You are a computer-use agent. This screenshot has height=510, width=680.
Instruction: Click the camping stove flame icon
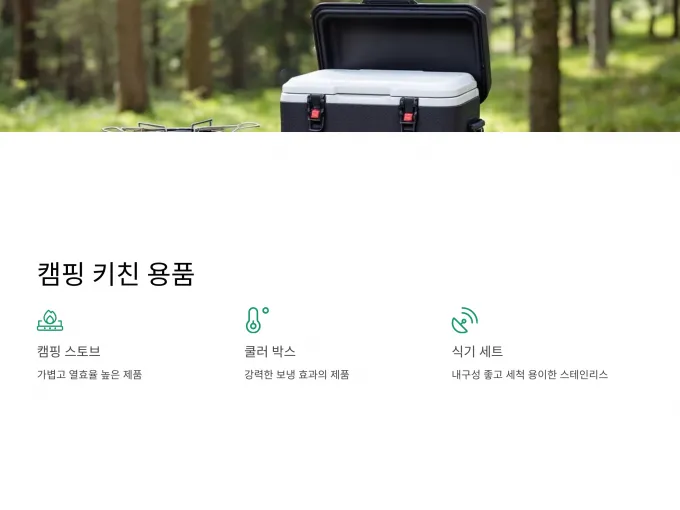pos(50,320)
